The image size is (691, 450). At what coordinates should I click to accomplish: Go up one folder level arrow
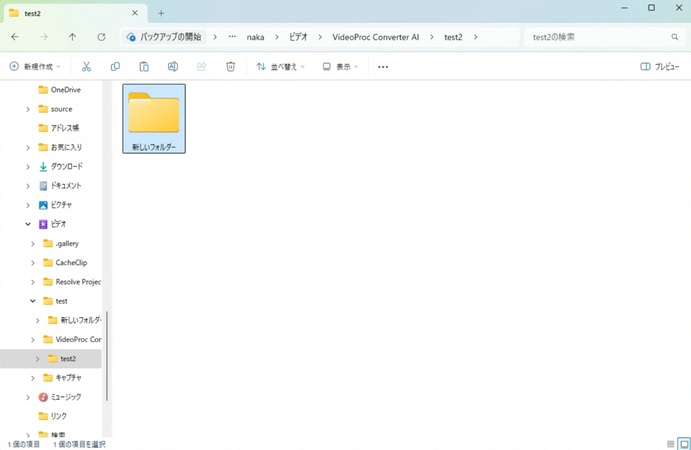click(72, 37)
